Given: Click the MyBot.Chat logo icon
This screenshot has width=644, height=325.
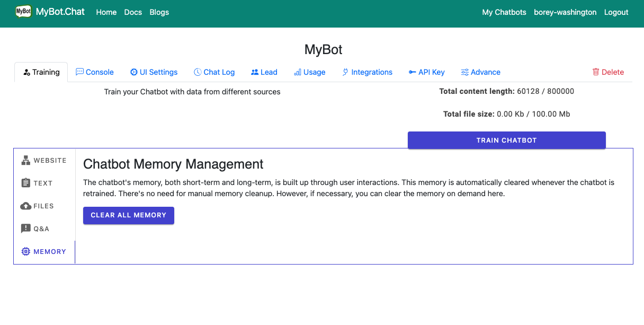Looking at the screenshot, I should pos(23,12).
